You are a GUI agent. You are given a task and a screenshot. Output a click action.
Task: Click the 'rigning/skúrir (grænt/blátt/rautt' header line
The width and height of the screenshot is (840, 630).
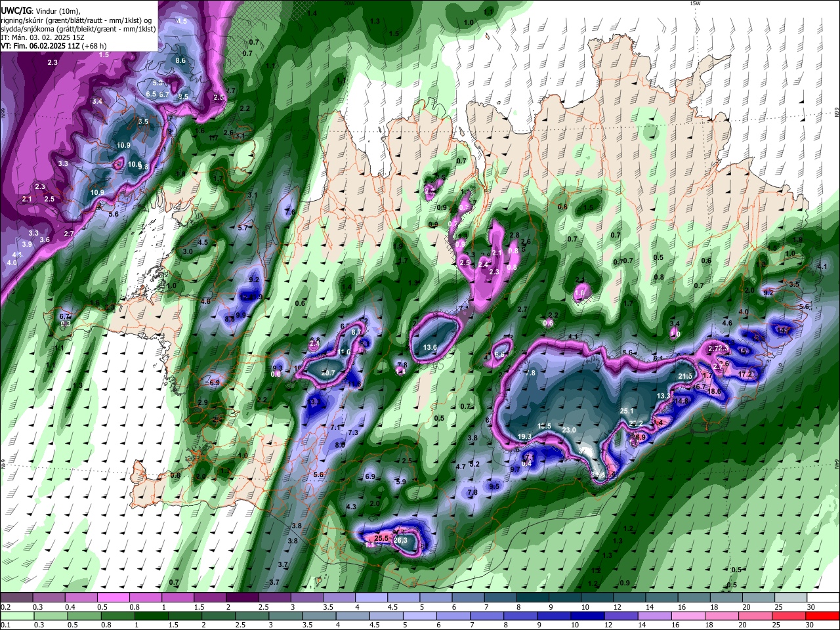coord(77,20)
